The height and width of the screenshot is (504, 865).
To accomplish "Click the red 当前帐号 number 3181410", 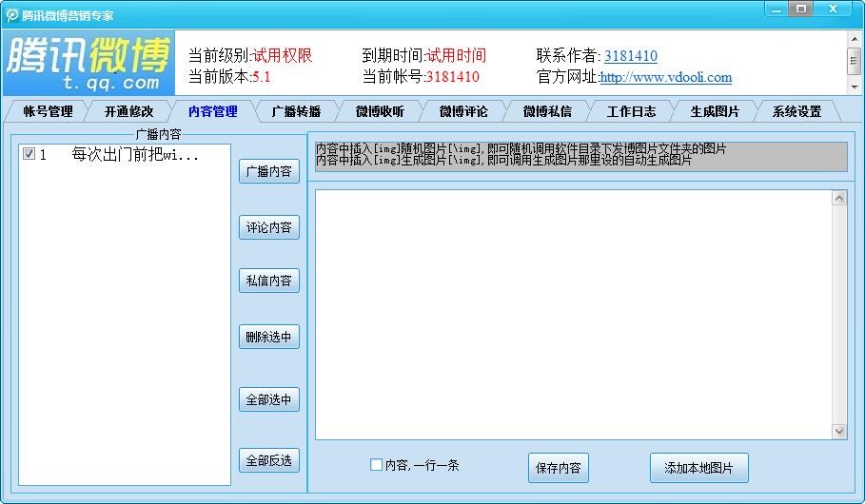I will [x=452, y=77].
